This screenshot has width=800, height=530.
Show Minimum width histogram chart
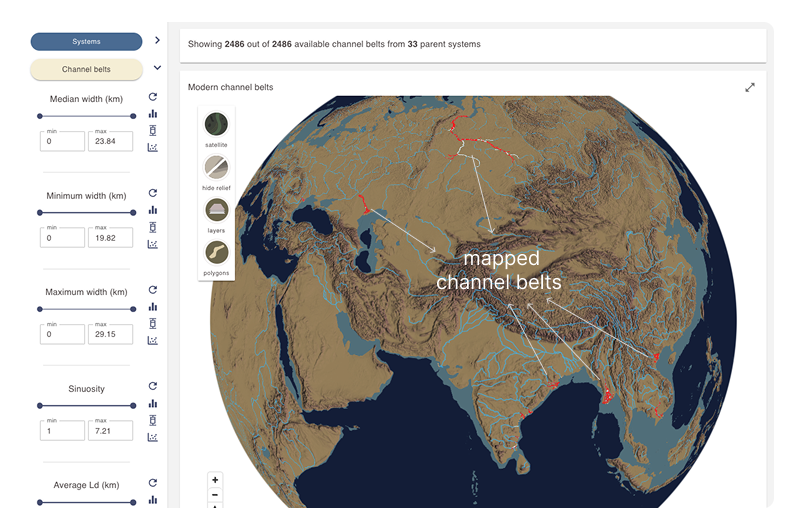point(153,210)
